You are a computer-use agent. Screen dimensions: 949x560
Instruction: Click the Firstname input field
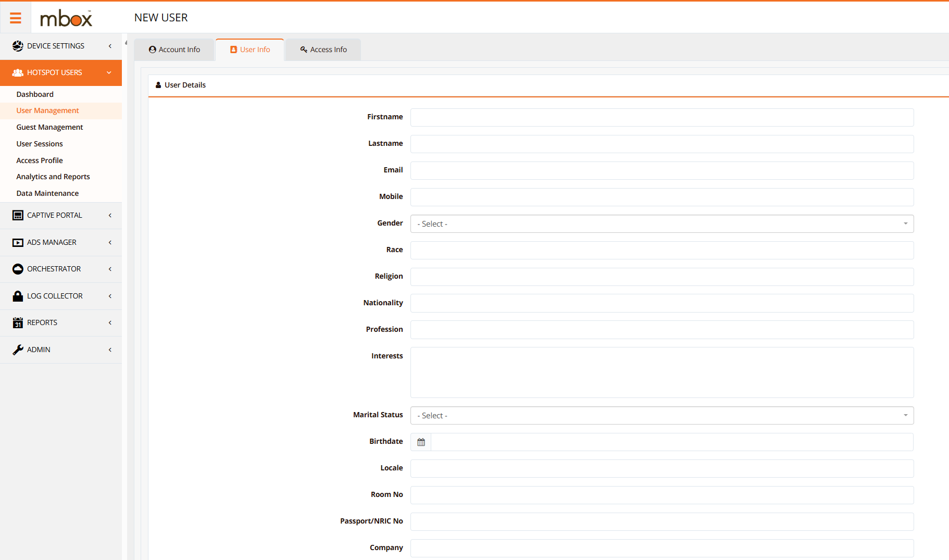coord(661,118)
